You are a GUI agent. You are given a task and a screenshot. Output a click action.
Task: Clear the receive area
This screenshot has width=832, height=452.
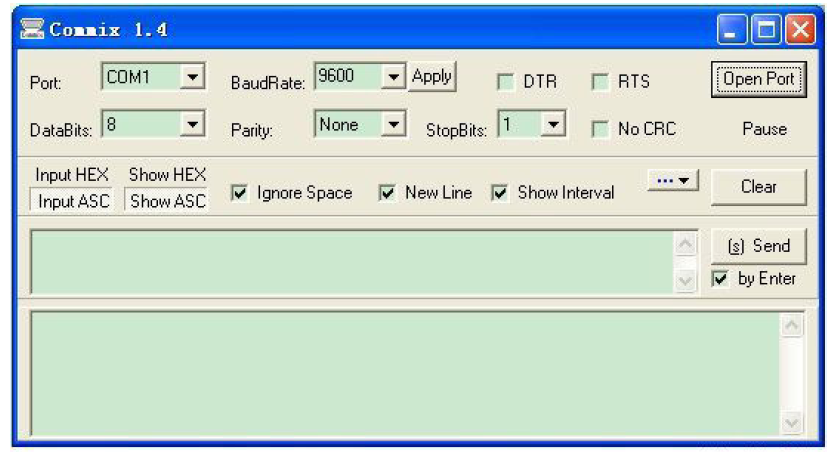[x=758, y=187]
